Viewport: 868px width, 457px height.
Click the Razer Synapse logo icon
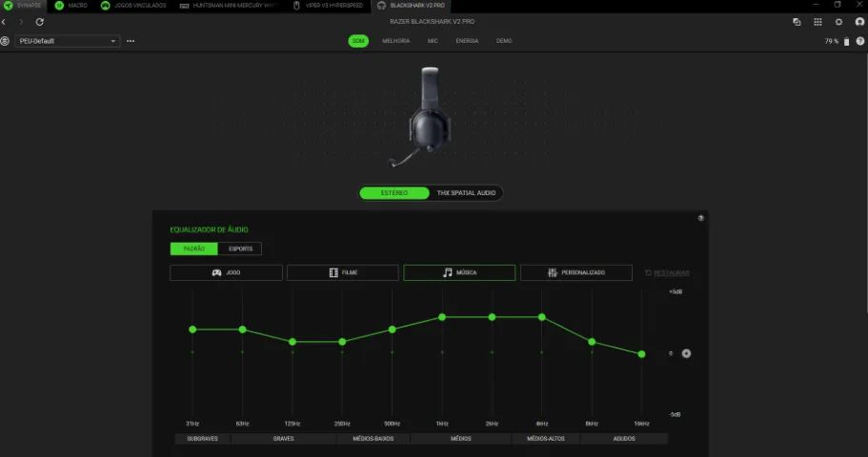[x=8, y=6]
